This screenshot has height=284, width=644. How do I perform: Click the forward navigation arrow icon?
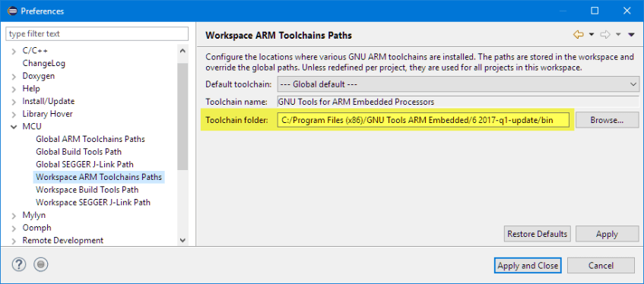click(x=605, y=35)
